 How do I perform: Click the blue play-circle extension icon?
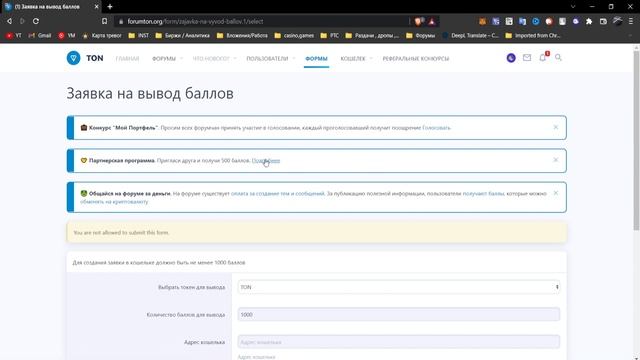536,21
